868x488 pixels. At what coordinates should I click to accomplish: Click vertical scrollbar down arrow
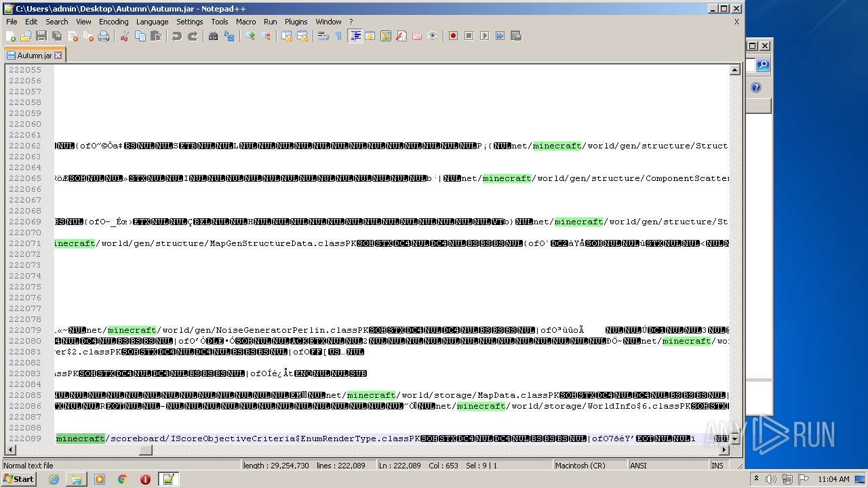point(734,439)
